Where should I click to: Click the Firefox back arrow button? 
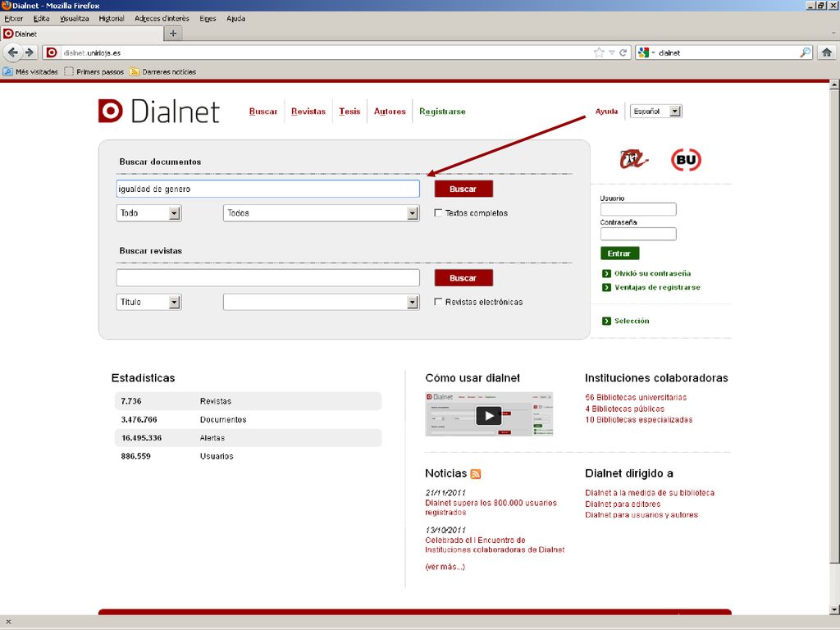[x=13, y=52]
